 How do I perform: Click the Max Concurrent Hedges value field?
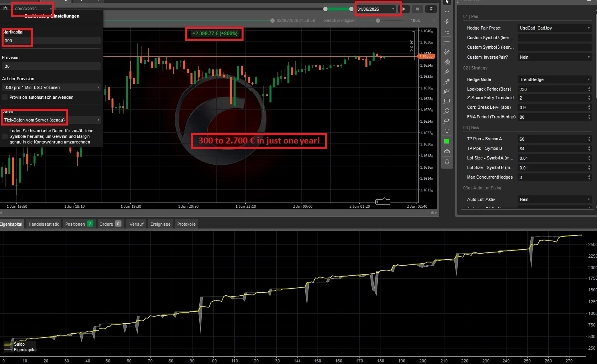(x=555, y=177)
